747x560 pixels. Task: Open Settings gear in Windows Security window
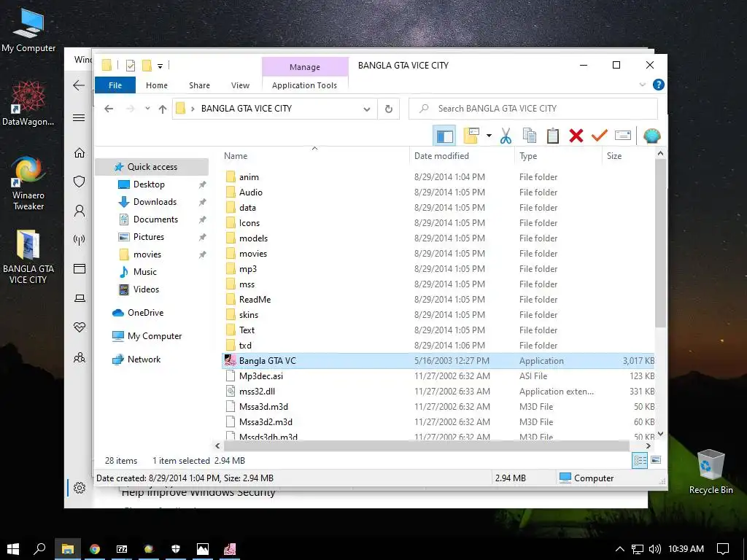pyautogui.click(x=80, y=488)
